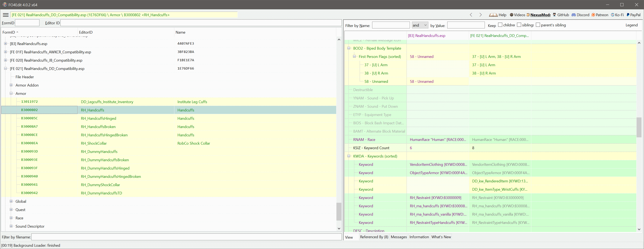Viewport: 644px width, 249px height.
Task: Open the Discord icon link
Action: click(x=574, y=15)
